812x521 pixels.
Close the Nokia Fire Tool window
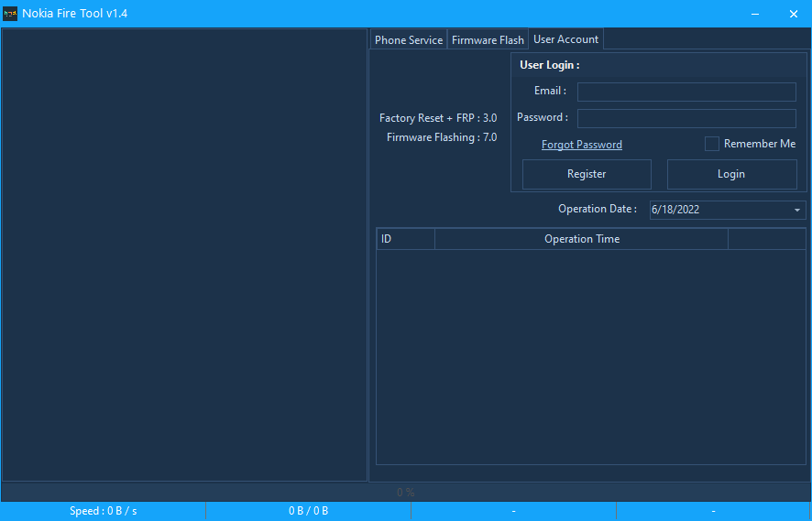coord(793,14)
